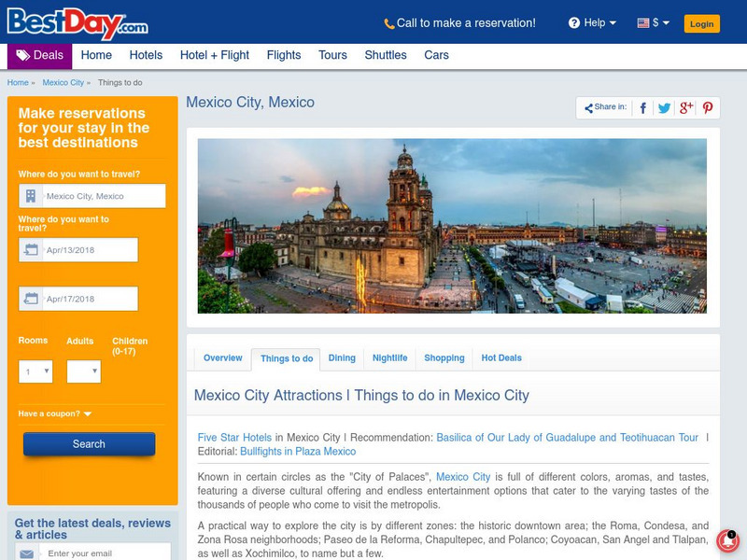Click the Deals tag icon
This screenshot has height=560, width=747.
coord(22,55)
